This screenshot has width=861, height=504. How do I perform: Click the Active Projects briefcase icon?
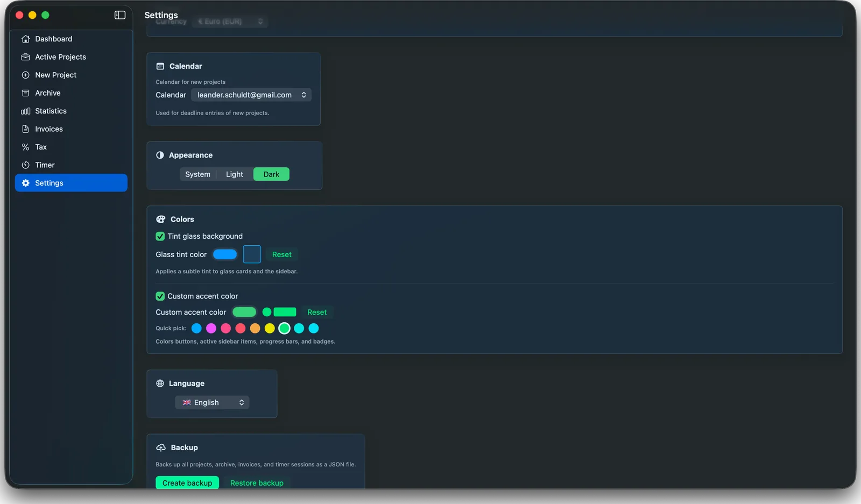click(25, 57)
